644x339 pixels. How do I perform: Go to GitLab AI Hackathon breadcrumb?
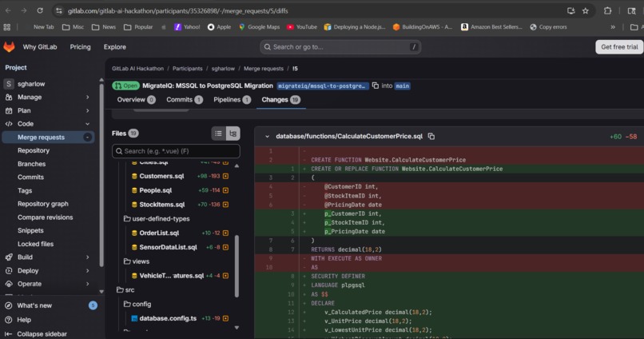[137, 69]
